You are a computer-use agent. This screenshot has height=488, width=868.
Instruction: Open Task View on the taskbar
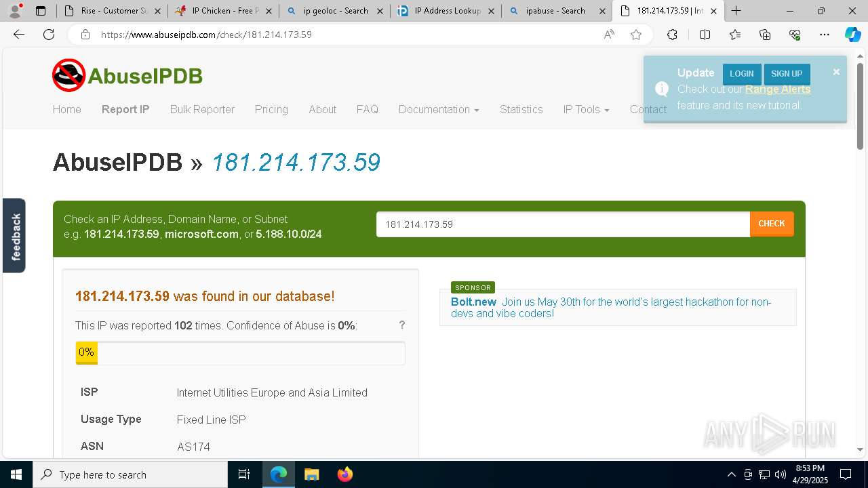pos(244,474)
